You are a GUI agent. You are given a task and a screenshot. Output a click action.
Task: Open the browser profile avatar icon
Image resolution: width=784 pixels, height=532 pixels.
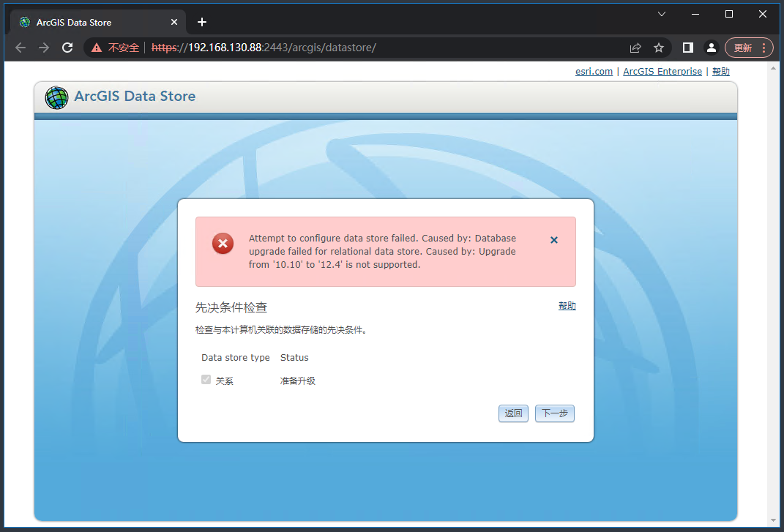[x=711, y=47]
